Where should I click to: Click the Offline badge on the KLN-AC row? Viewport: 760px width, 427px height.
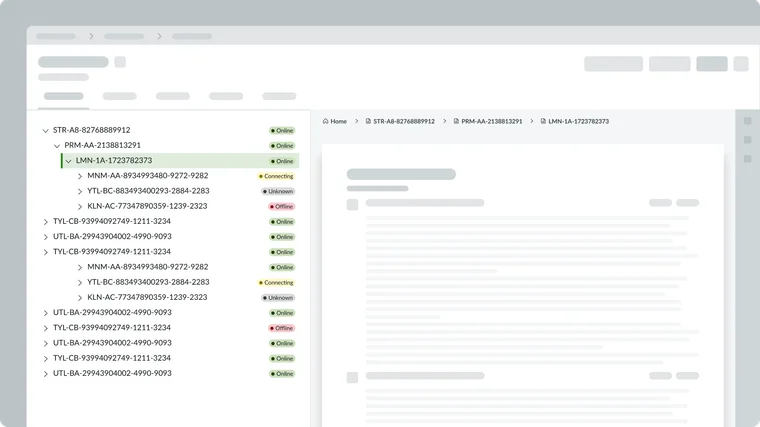pos(282,206)
